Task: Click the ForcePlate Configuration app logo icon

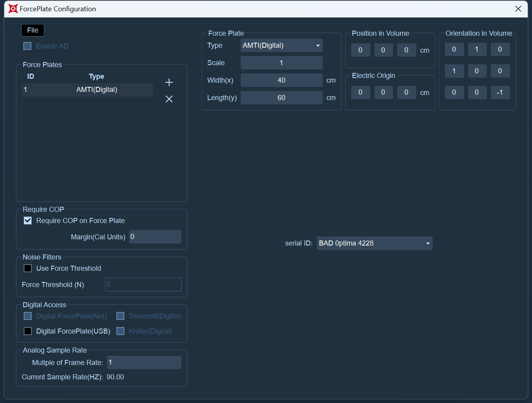Action: [13, 9]
